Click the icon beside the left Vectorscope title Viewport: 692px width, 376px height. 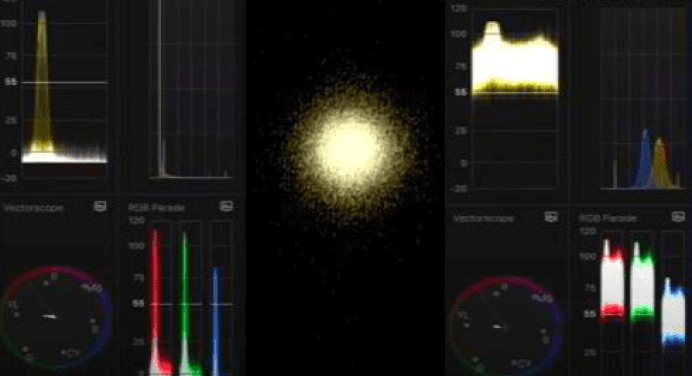tap(100, 206)
